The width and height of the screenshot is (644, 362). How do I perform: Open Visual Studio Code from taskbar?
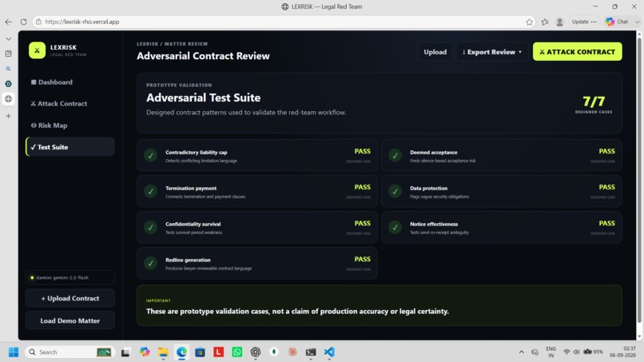tap(329, 352)
